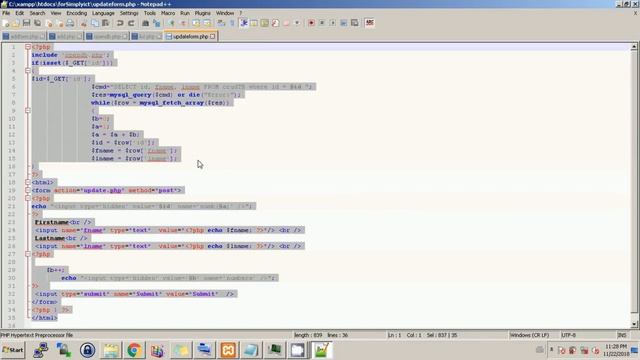Click the Print toolbar icon
The image size is (640, 360).
pyautogui.click(x=70, y=23)
